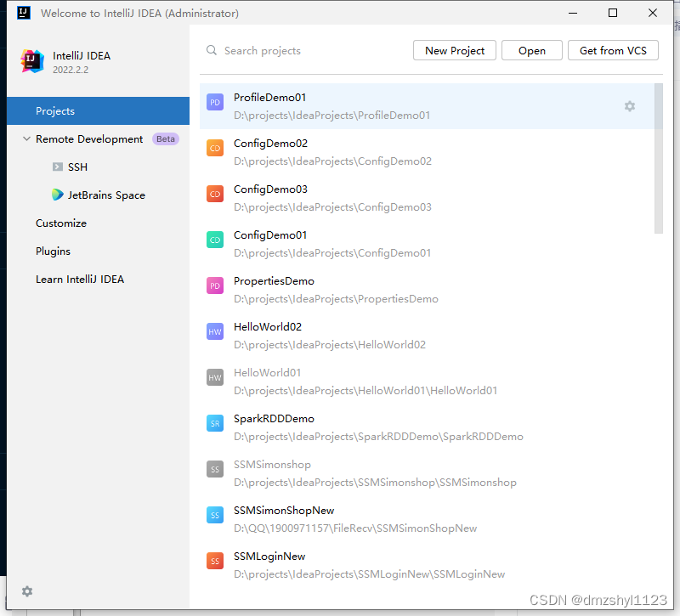Click the ProfileDemo01 project gear icon
This screenshot has width=680, height=616.
coord(630,106)
